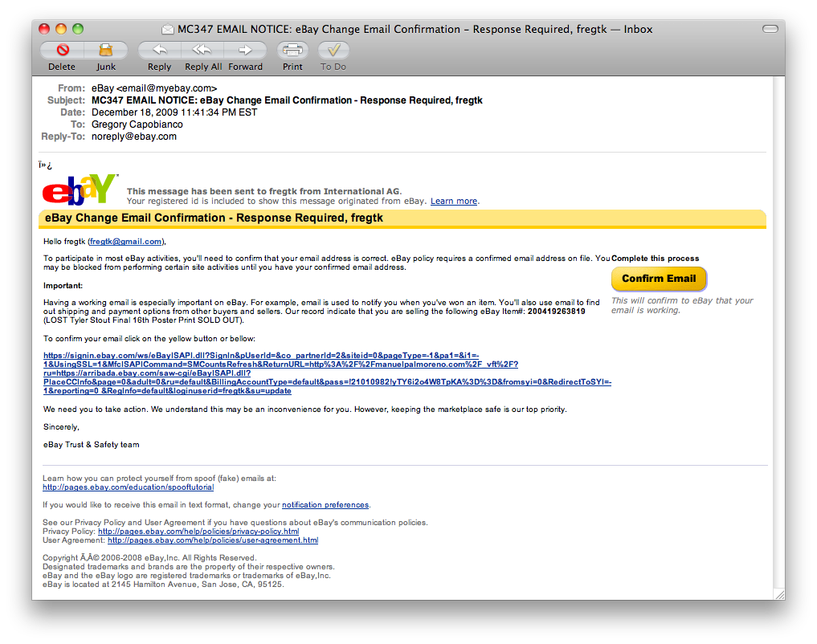Viewport: 817px width, 644px height.
Task: Click the yellow header banner title
Action: point(214,218)
